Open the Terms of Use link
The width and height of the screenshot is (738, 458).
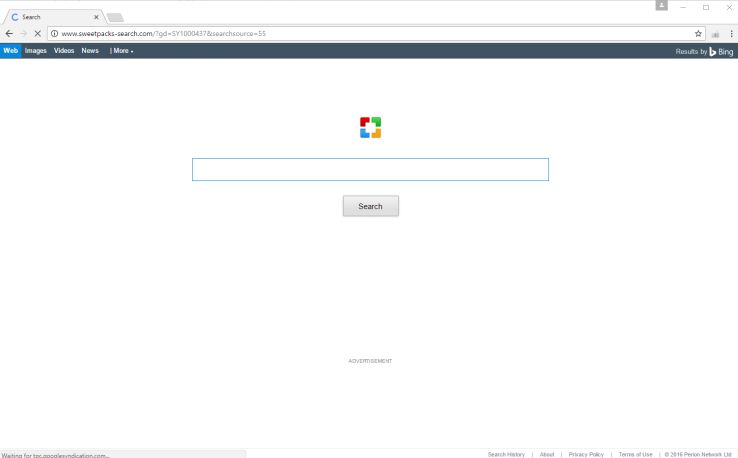click(635, 454)
